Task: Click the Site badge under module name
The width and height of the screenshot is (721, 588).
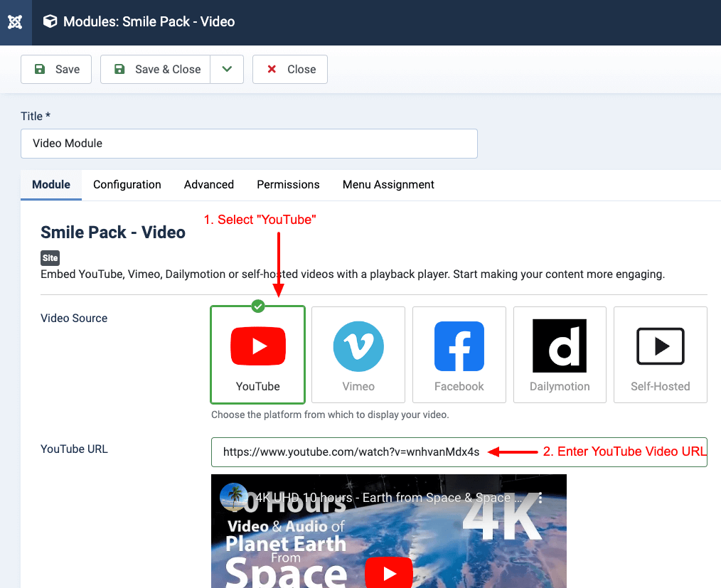Action: [50, 258]
